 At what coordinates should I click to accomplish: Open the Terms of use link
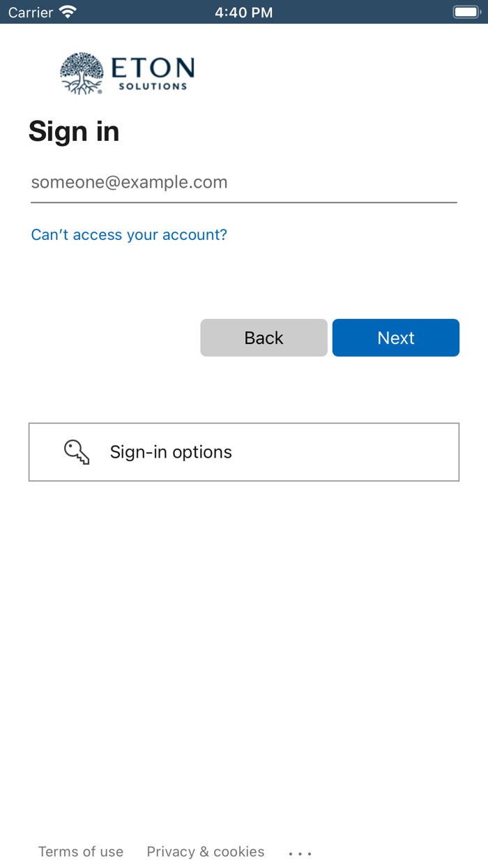click(x=81, y=852)
